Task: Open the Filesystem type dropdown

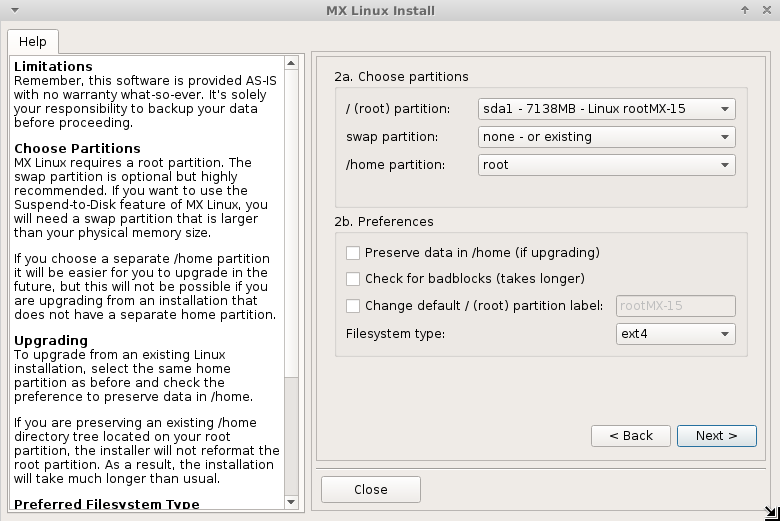Action: pyautogui.click(x=676, y=334)
